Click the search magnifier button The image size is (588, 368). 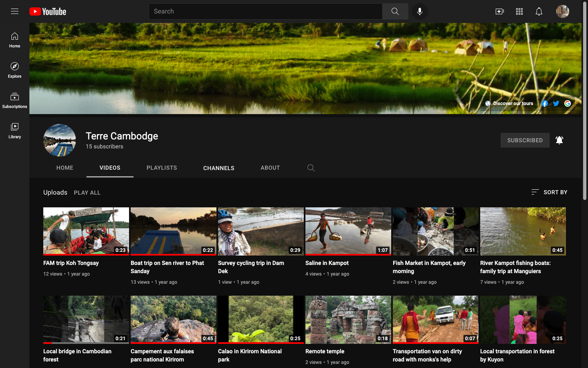(x=395, y=11)
